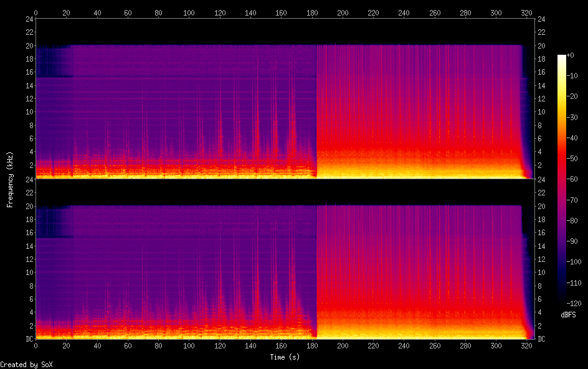Click the topmost 24 kHz label on the left axis
This screenshot has height=369, width=588.
coord(28,19)
